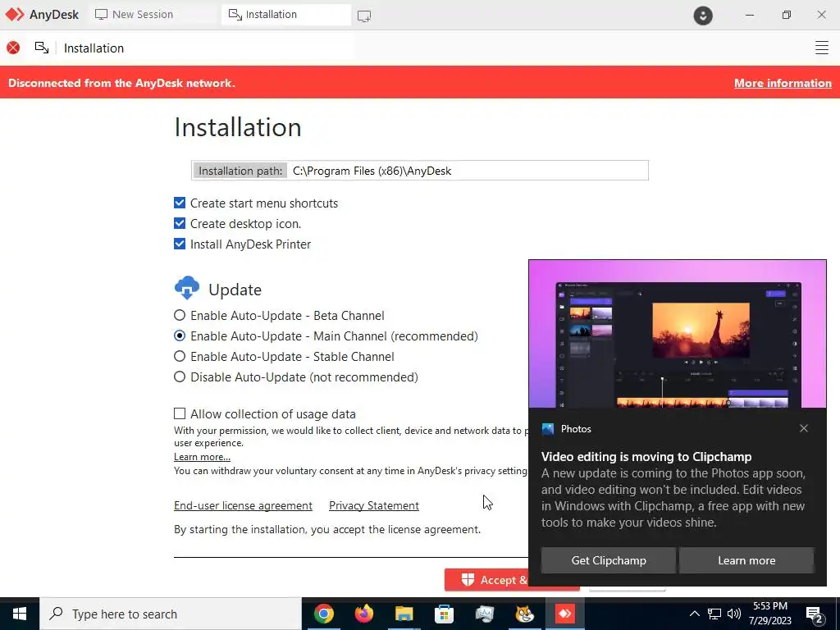Click the network tray icon
Image resolution: width=840 pixels, height=630 pixels.
(714, 614)
